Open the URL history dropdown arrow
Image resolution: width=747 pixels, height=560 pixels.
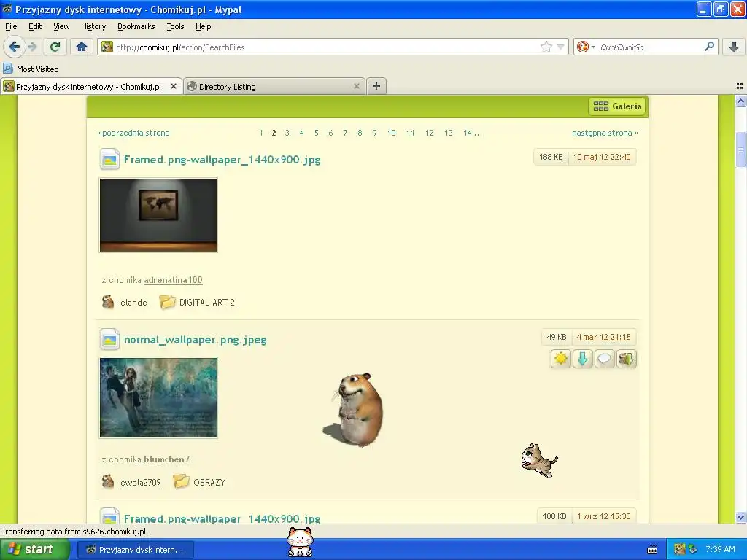click(x=561, y=47)
